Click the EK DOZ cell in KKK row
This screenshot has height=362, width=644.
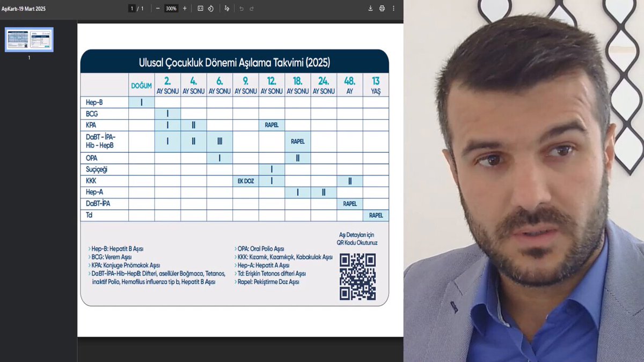coord(246,181)
